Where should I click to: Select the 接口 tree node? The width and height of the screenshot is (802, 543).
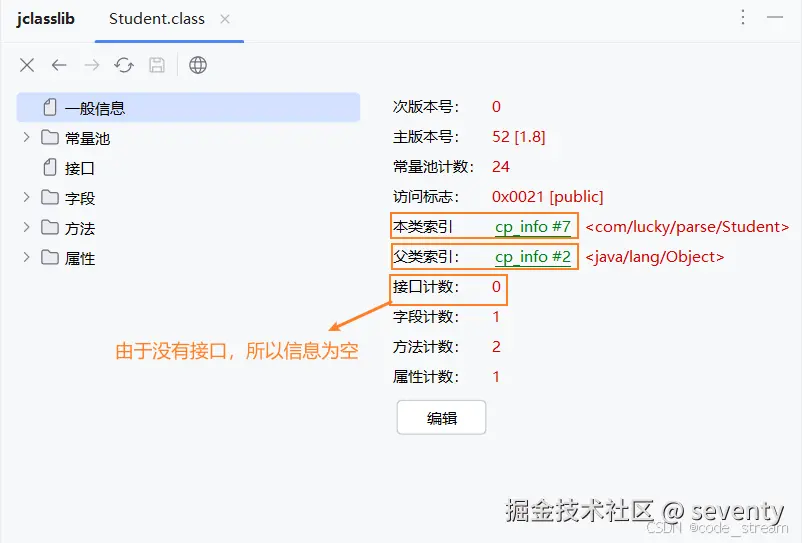coord(79,168)
